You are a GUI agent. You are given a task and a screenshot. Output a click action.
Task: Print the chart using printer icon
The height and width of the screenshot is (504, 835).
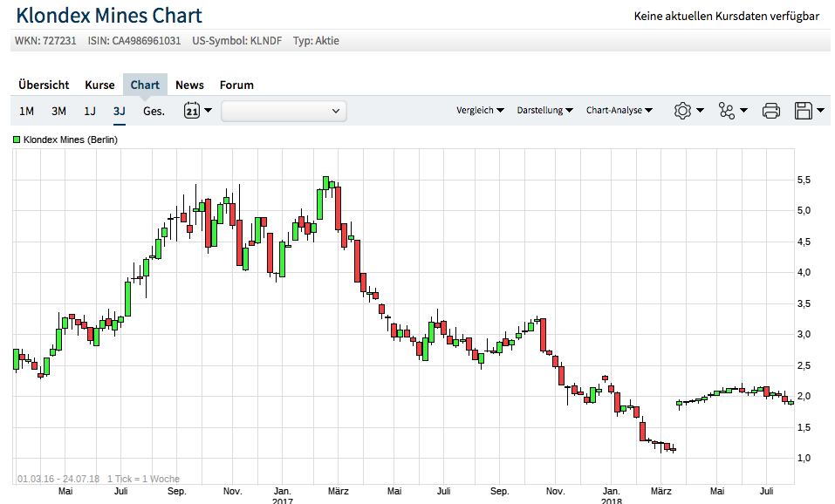pyautogui.click(x=770, y=111)
